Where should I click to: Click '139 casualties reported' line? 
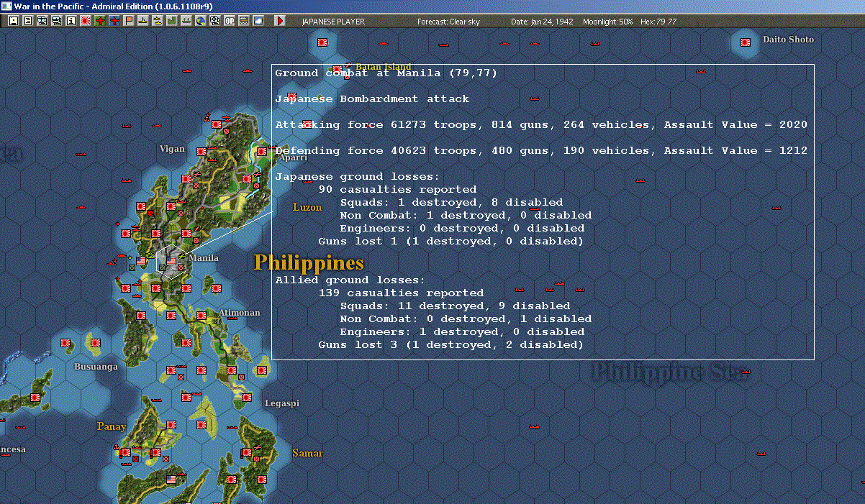point(401,293)
